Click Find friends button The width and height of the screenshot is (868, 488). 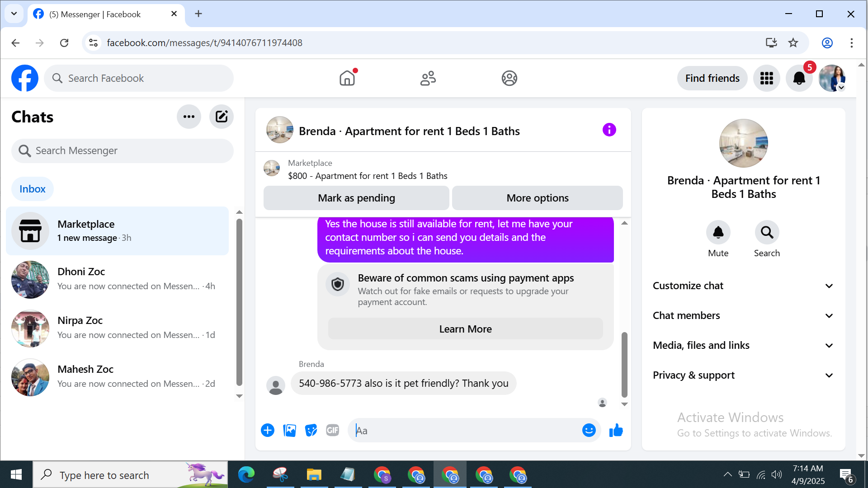pos(712,78)
